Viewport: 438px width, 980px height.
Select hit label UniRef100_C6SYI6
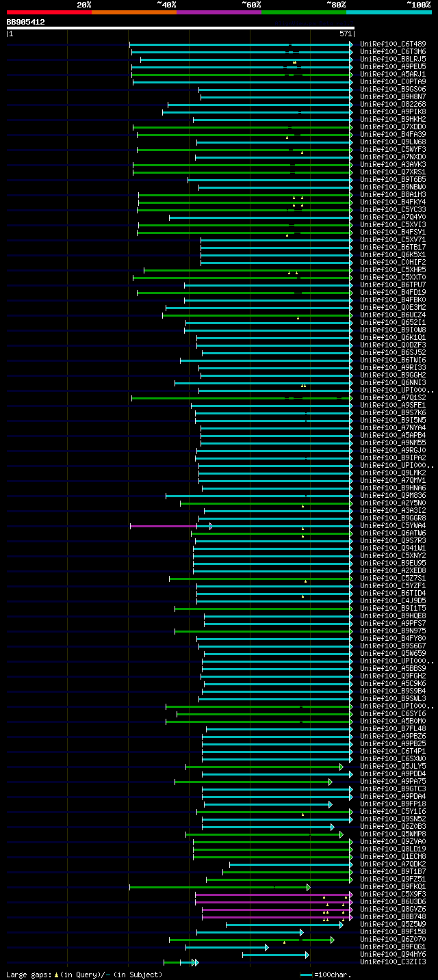pyautogui.click(x=393, y=714)
